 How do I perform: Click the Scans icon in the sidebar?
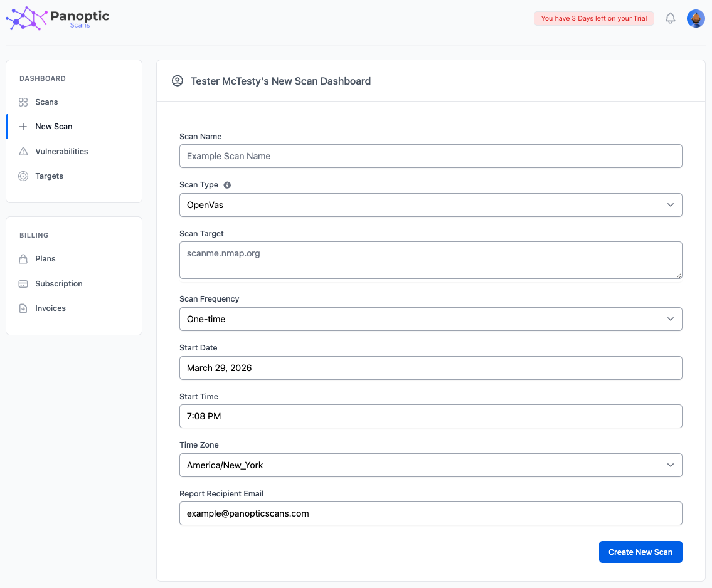click(x=23, y=102)
